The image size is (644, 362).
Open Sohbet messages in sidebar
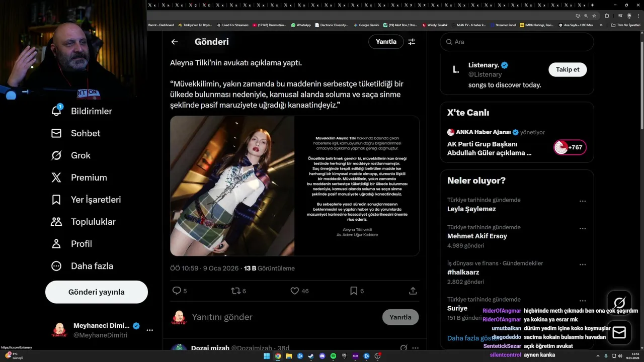point(75,133)
